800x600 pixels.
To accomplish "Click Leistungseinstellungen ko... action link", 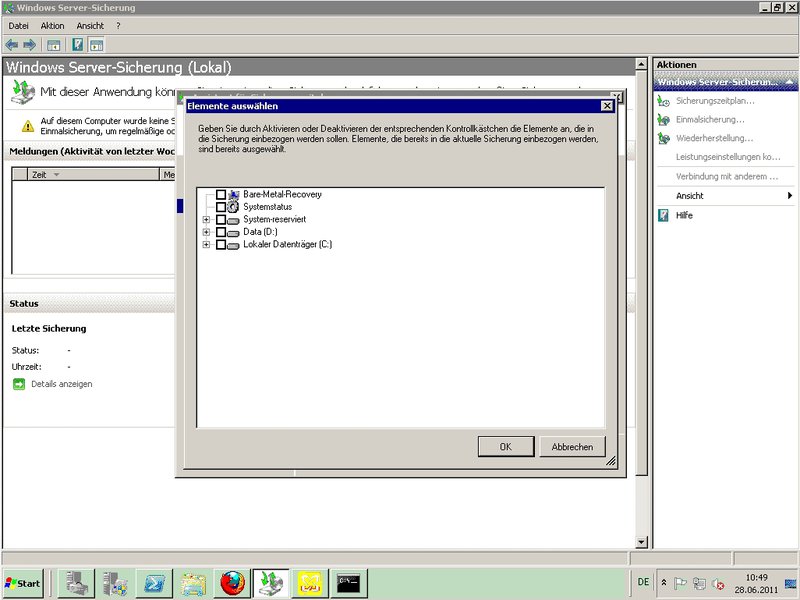I will point(728,157).
